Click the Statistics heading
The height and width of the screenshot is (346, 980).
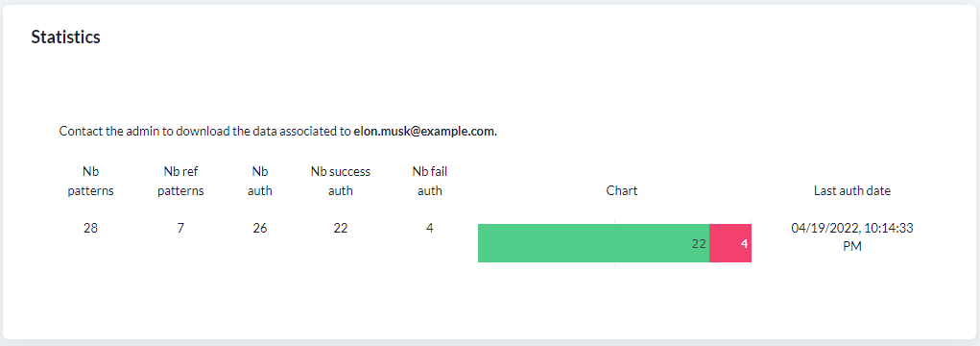pos(65,37)
